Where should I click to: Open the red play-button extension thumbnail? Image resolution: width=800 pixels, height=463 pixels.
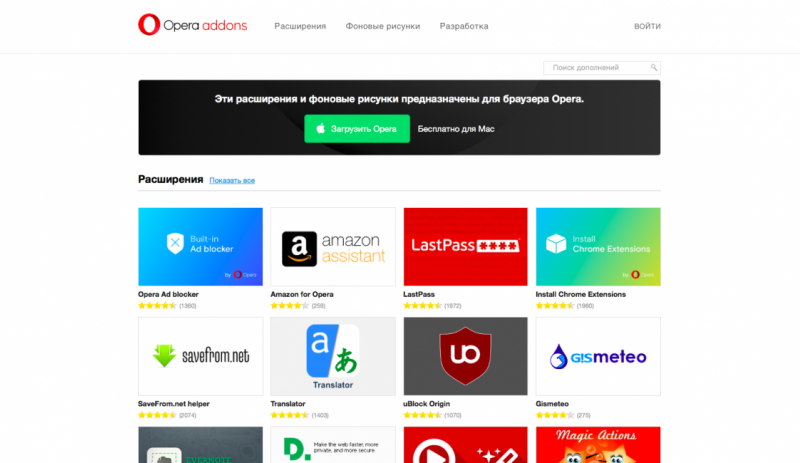[x=465, y=445]
